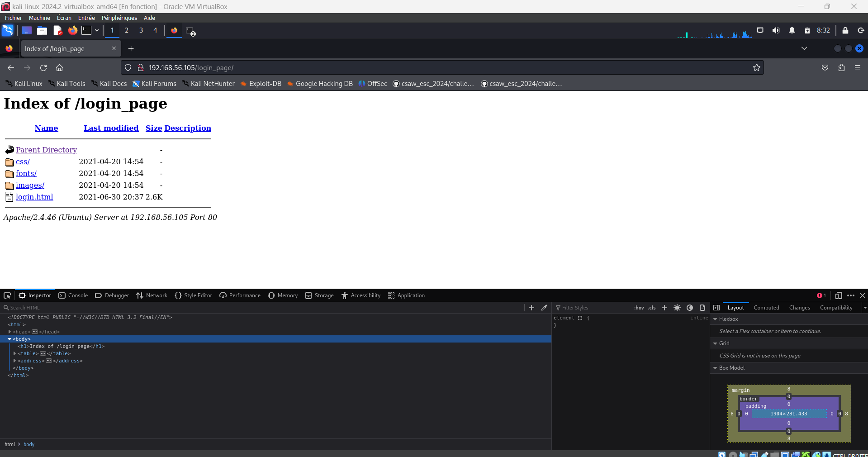Screen dimensions: 868x457
Task: Switch to the Console tab
Action: click(73, 295)
